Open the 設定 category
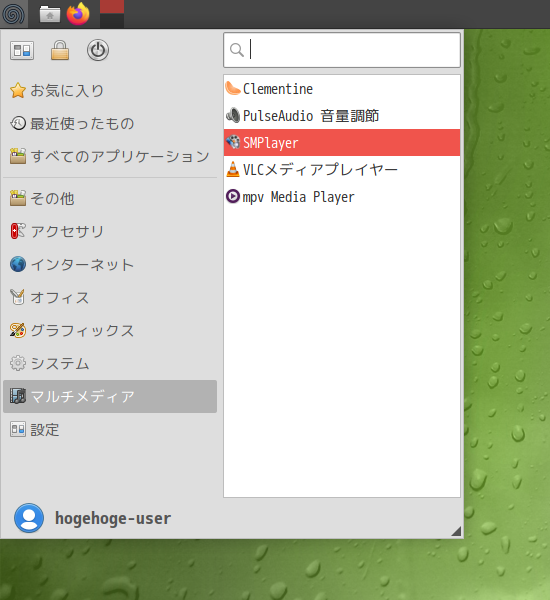550x600 pixels. pyautogui.click(x=110, y=430)
